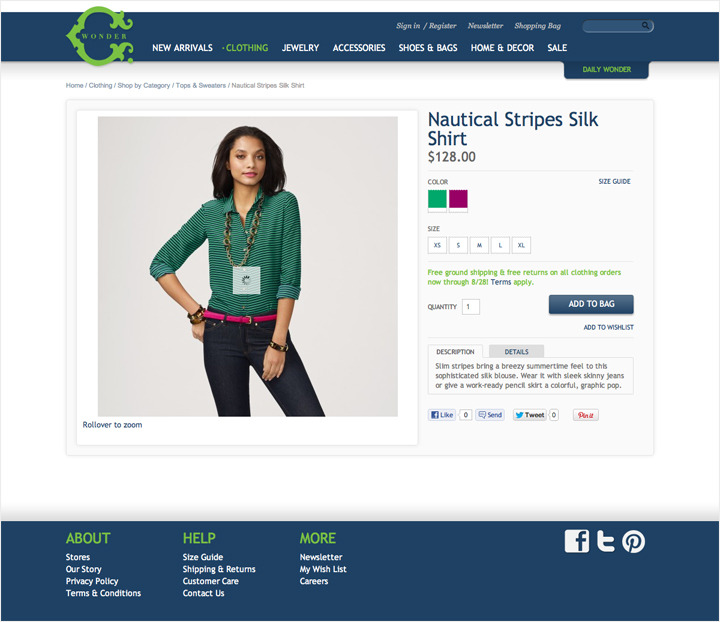Click the quantity input field

click(471, 307)
